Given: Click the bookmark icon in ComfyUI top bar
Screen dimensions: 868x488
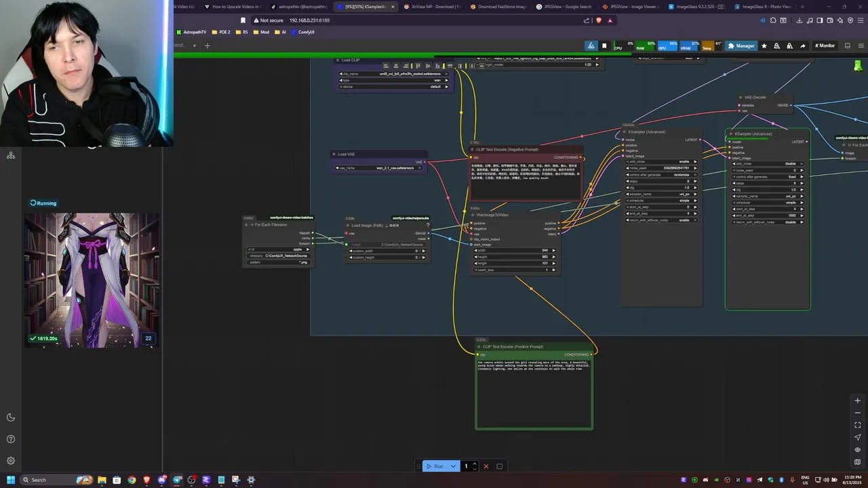Looking at the screenshot, I should pyautogui.click(x=604, y=46).
